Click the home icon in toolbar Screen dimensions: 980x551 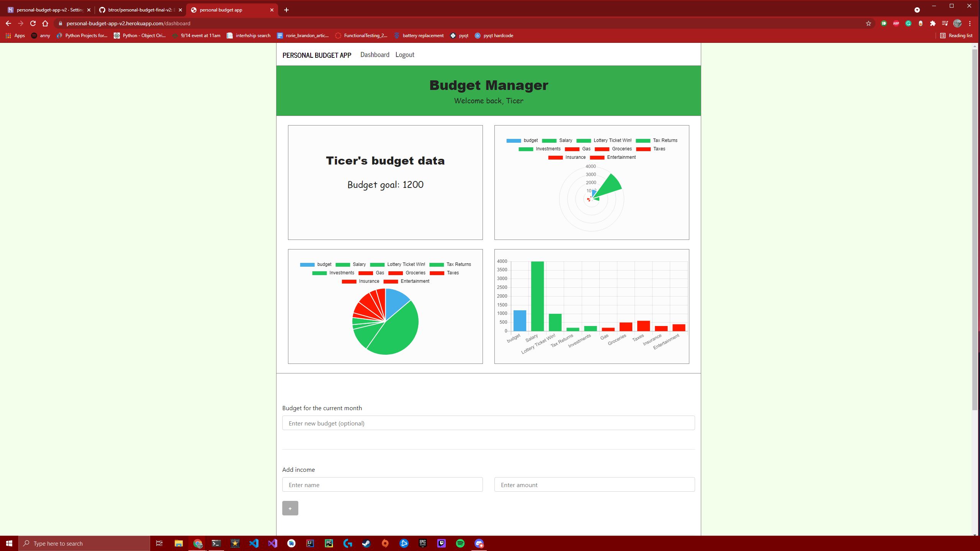[45, 23]
